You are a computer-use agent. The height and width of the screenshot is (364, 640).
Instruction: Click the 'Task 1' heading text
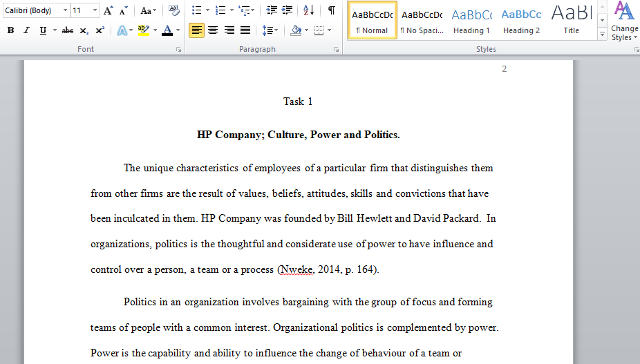(298, 102)
